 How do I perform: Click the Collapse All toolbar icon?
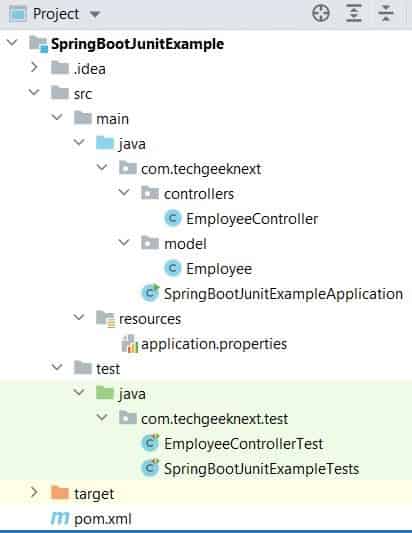[x=386, y=14]
